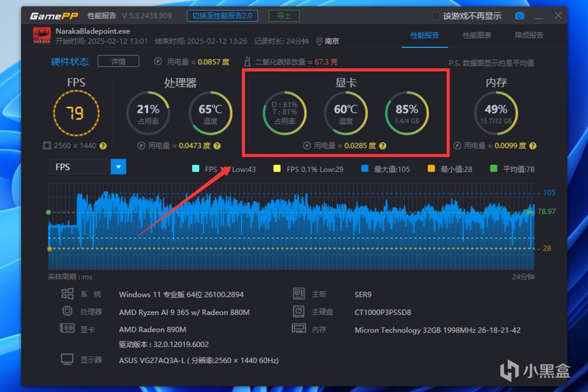Click the FPS 0.1% Low:29 legend label
Viewport: 588px width, 392px height.
(315, 169)
